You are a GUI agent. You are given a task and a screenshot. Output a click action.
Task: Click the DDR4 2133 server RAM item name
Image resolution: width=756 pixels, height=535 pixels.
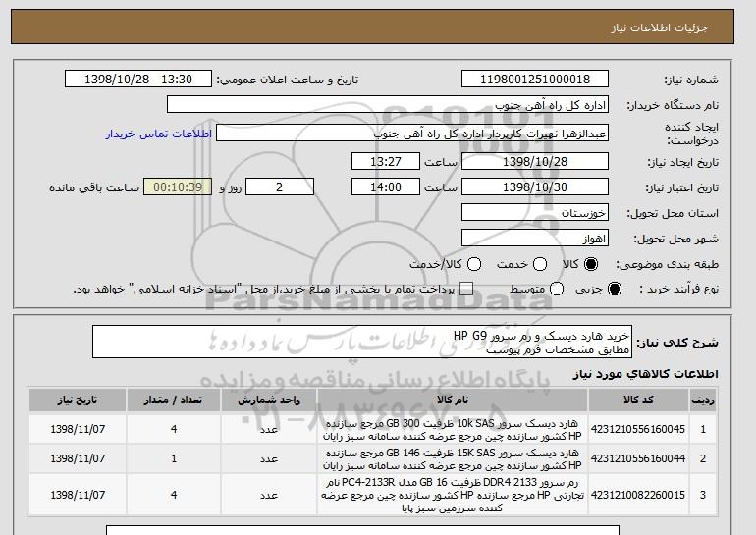(x=453, y=495)
